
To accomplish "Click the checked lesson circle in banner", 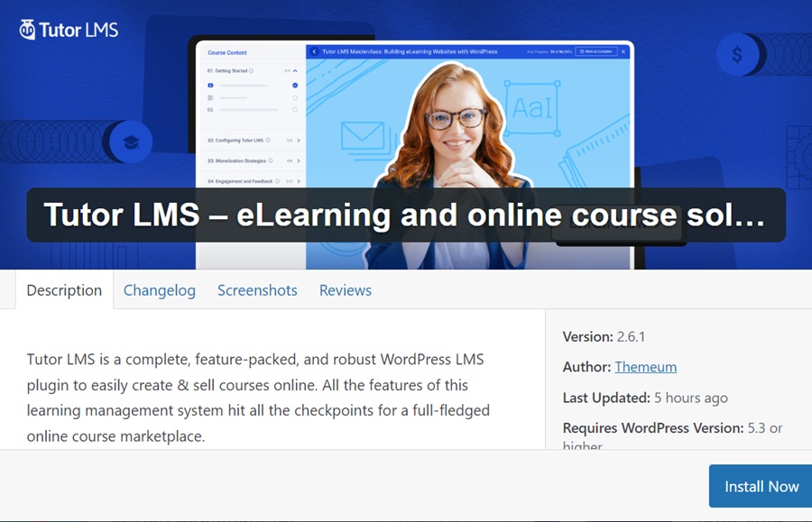I will pos(295,86).
